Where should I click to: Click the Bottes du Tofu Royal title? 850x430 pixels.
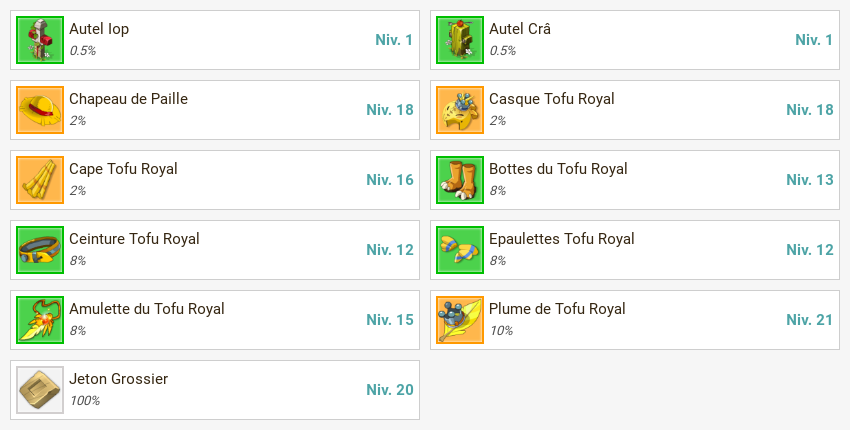click(558, 169)
